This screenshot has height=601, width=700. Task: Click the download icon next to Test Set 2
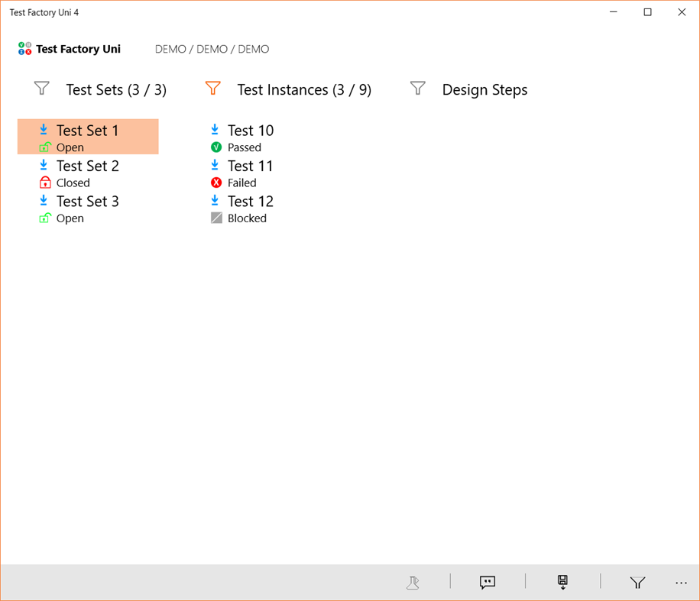44,165
